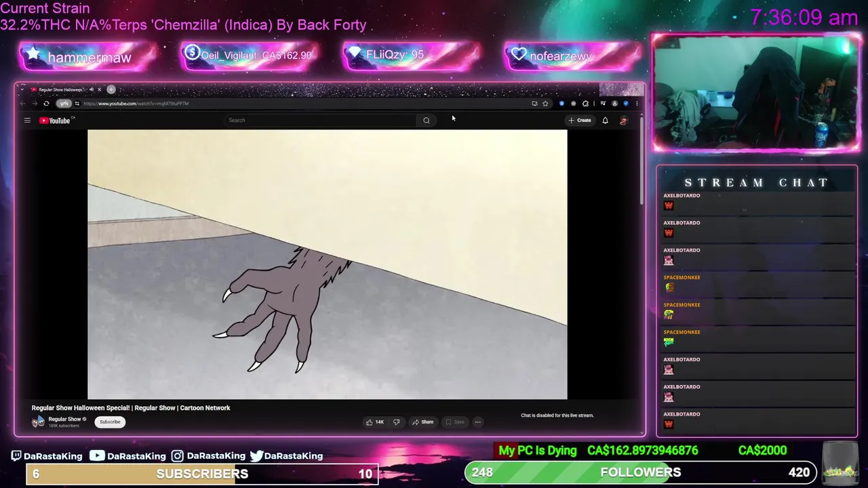Dislike the Regular Show video

[396, 422]
